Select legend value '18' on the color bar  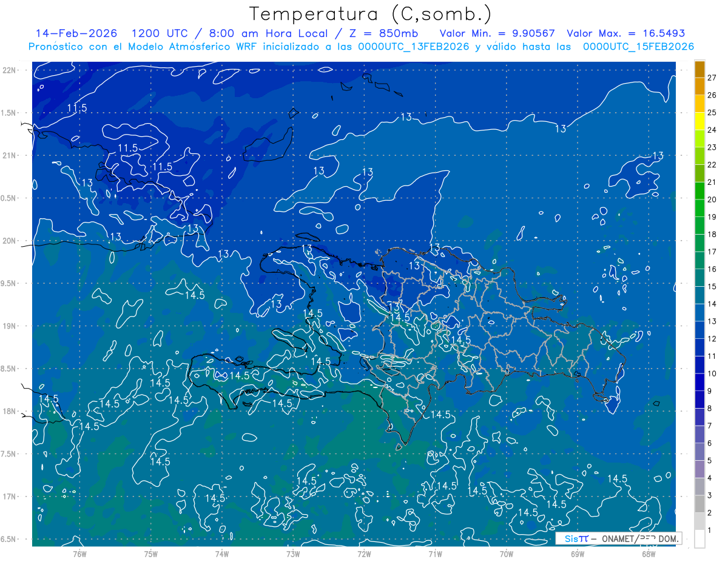tap(712, 234)
